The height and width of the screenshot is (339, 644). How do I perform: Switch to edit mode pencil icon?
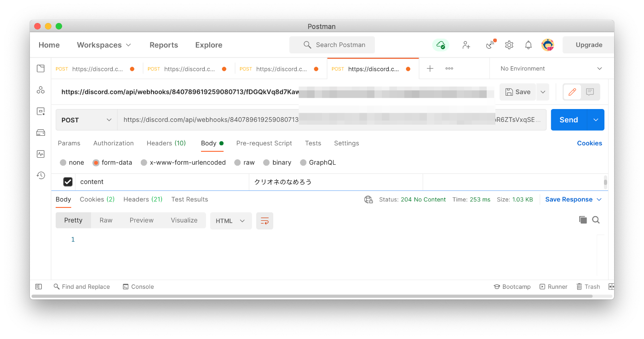[x=572, y=92]
